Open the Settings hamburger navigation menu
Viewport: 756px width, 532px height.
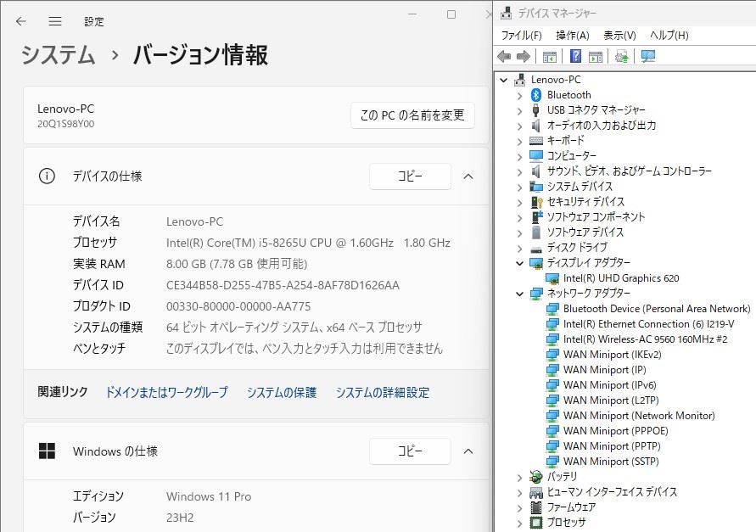tap(55, 21)
